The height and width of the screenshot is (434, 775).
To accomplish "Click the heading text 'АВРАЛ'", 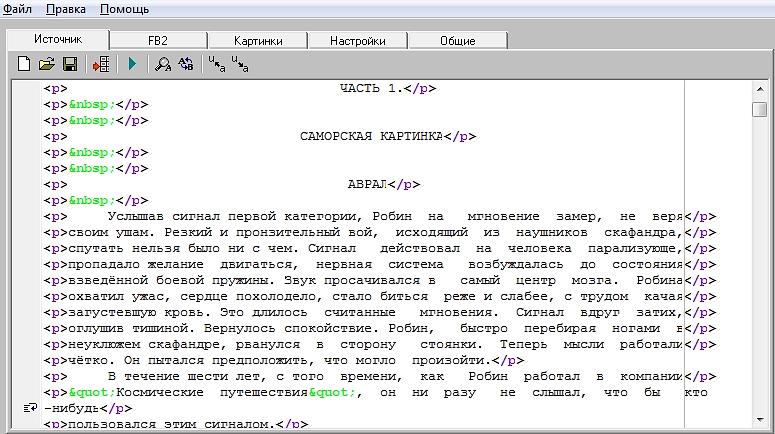I will click(x=367, y=184).
